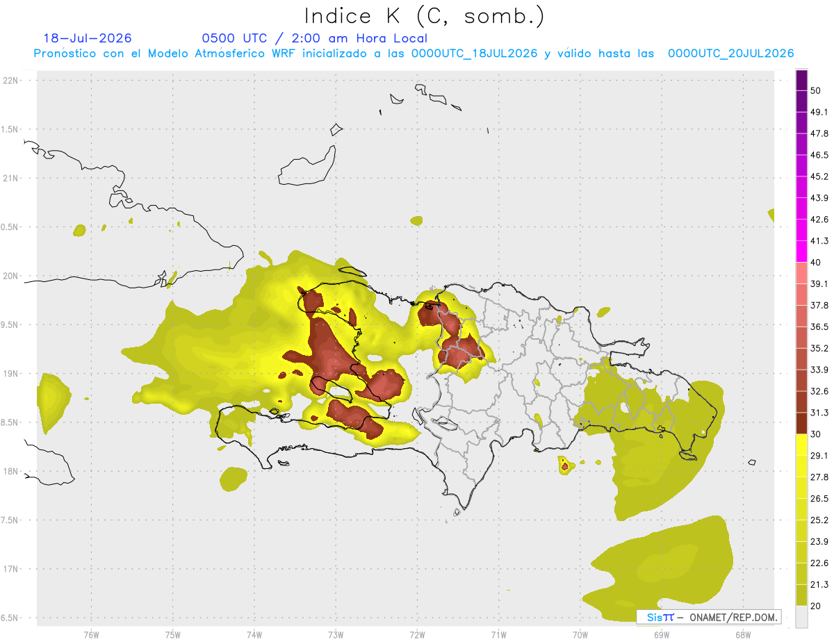Click the 22N latitude axis label
The width and height of the screenshot is (834, 644).
coord(10,80)
